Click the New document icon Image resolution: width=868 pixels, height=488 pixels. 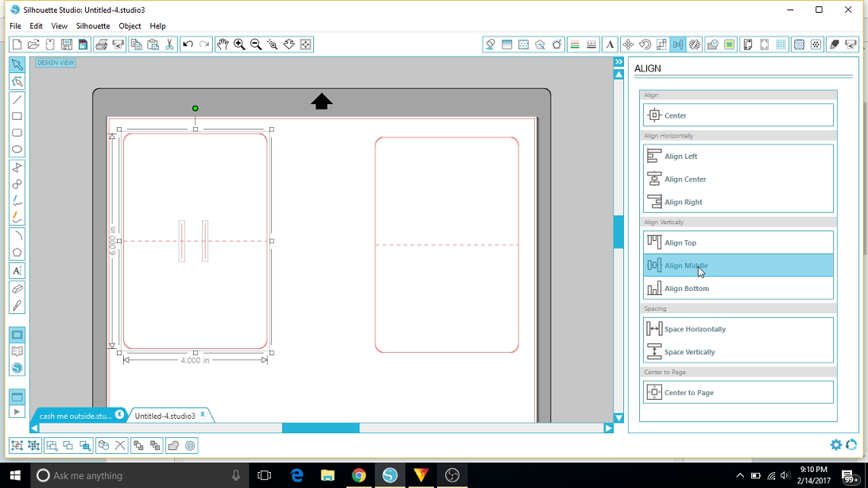click(x=17, y=45)
